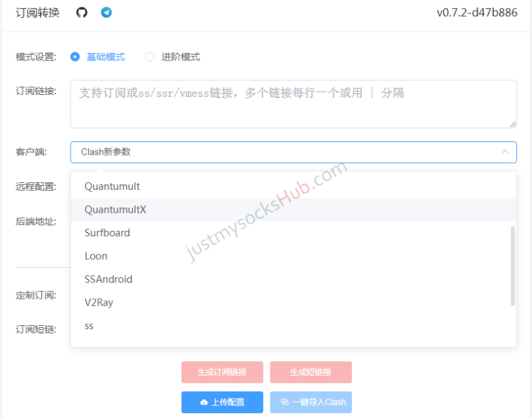The width and height of the screenshot is (532, 418).
Task: Choose Quantumult from the client list
Action: pyautogui.click(x=112, y=186)
